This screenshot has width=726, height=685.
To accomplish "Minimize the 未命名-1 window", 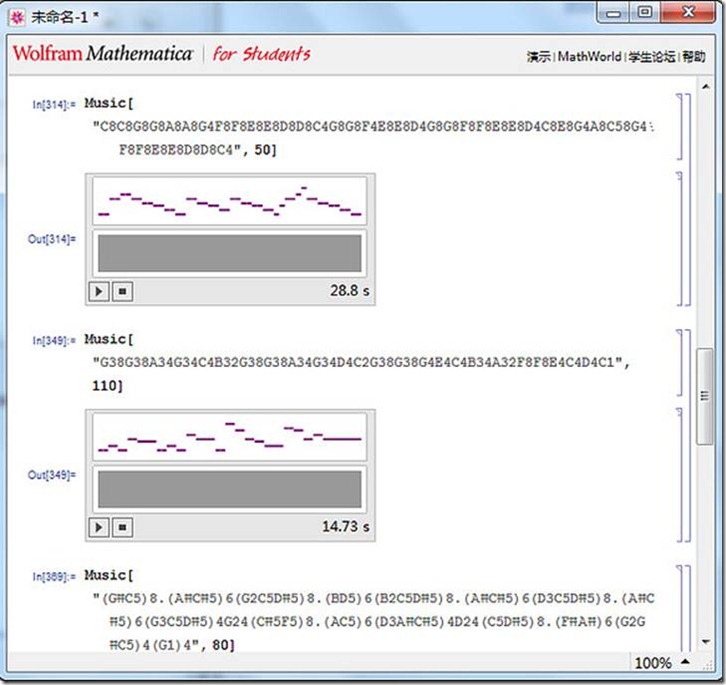I will click(613, 13).
